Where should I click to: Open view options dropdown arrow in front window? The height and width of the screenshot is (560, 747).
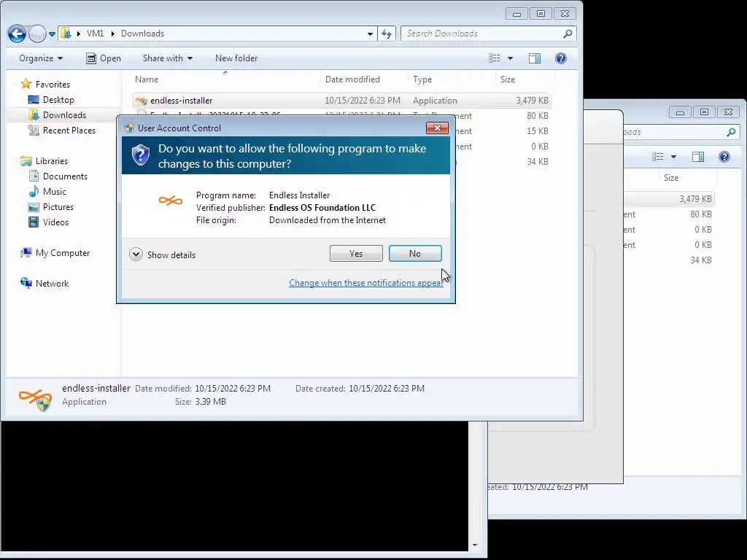click(510, 58)
